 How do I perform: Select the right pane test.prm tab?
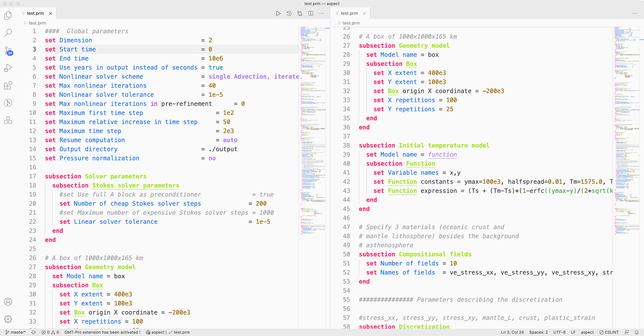pos(349,13)
